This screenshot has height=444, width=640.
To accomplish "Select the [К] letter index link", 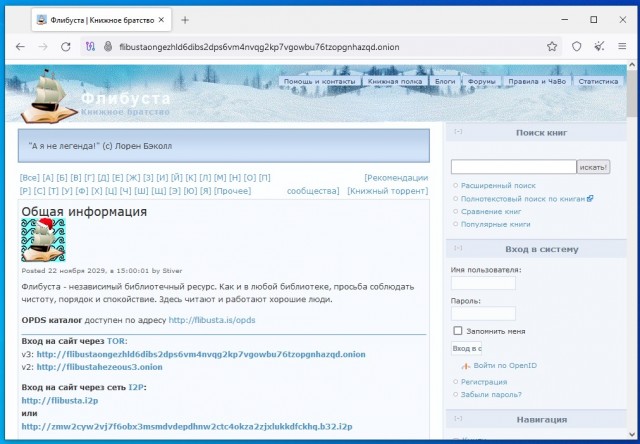I will point(191,178).
